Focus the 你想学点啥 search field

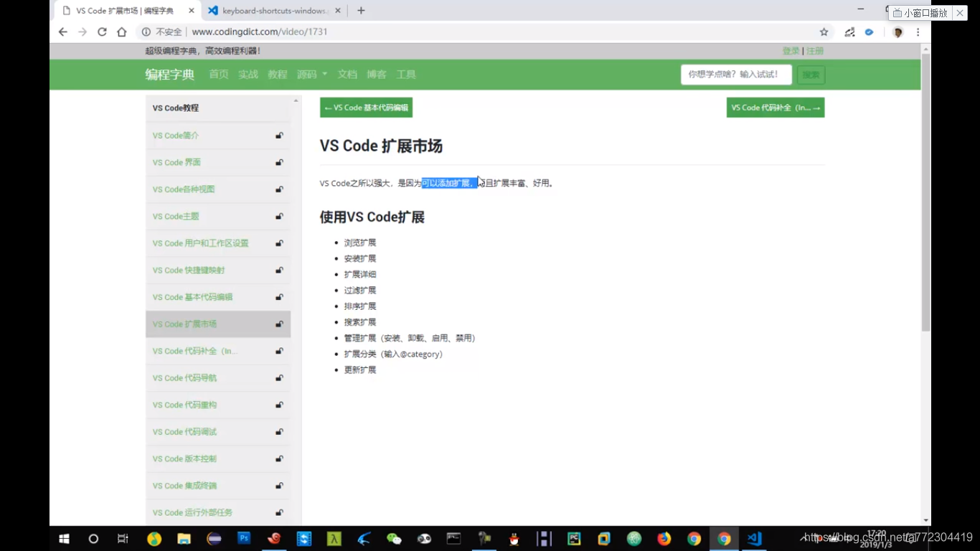click(x=736, y=75)
